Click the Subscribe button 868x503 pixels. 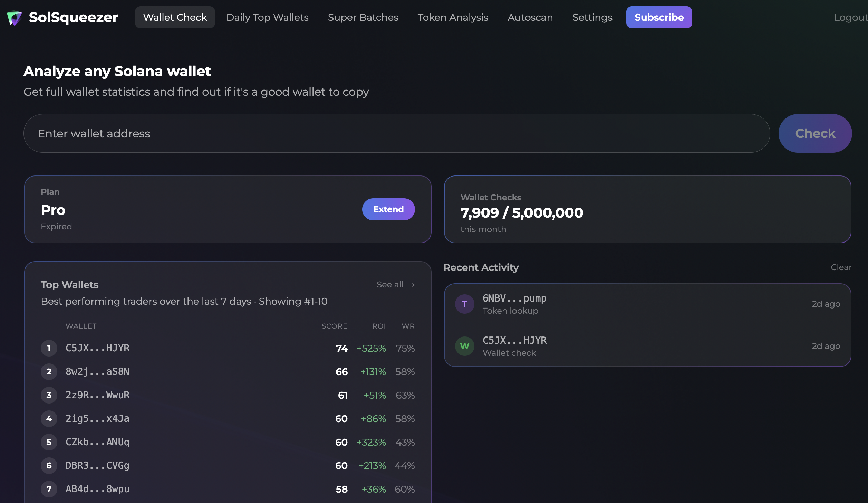[x=658, y=17]
